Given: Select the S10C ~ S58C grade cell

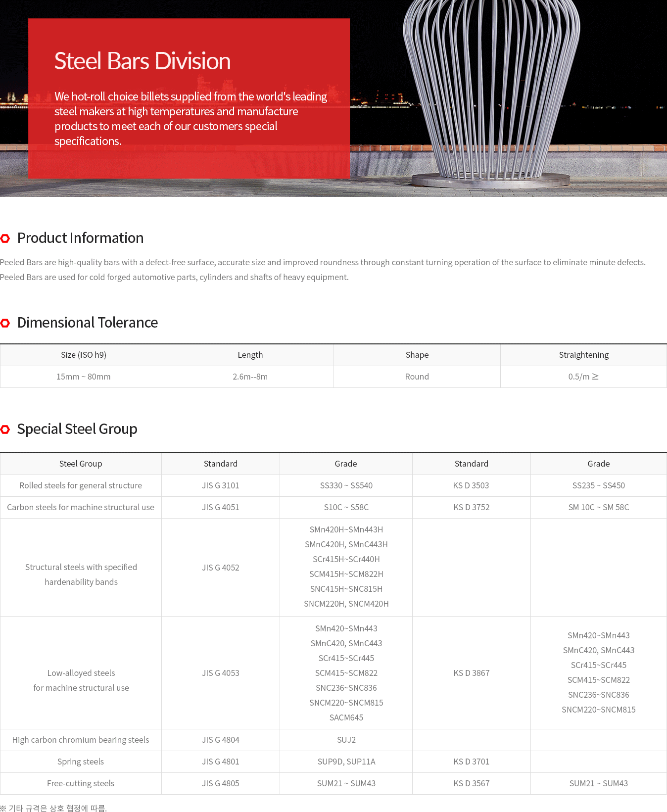Looking at the screenshot, I should 346,507.
